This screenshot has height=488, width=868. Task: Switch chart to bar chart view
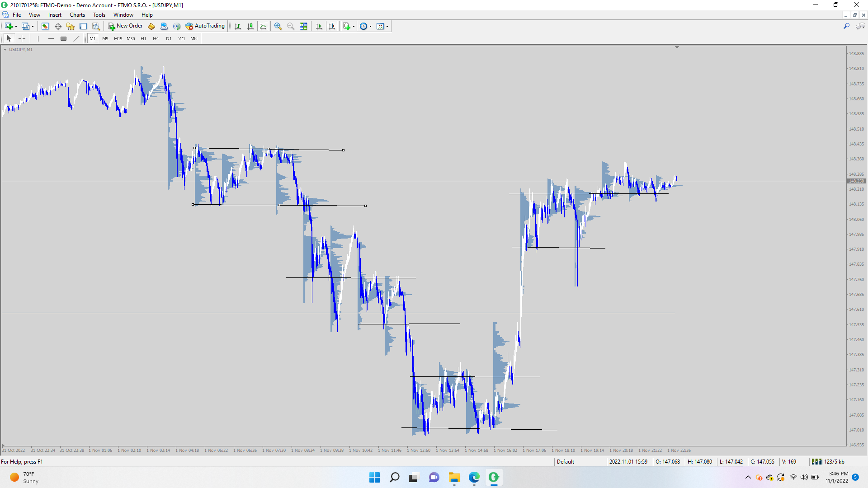point(238,26)
